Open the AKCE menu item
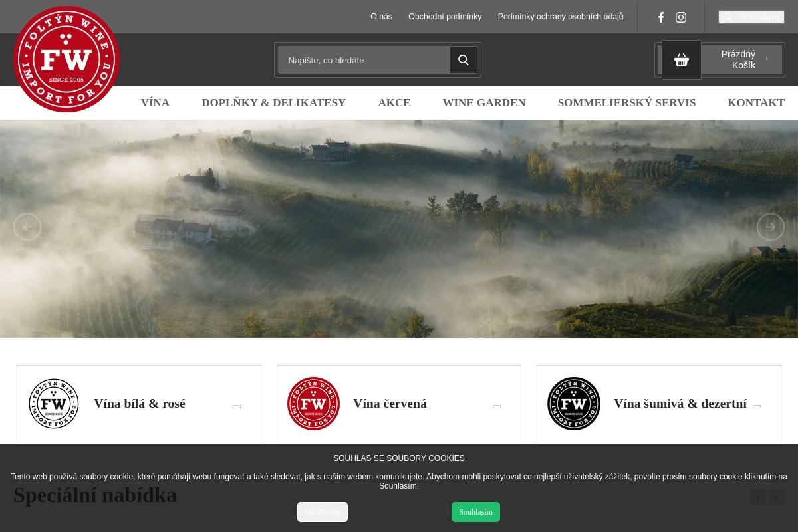 [x=394, y=103]
